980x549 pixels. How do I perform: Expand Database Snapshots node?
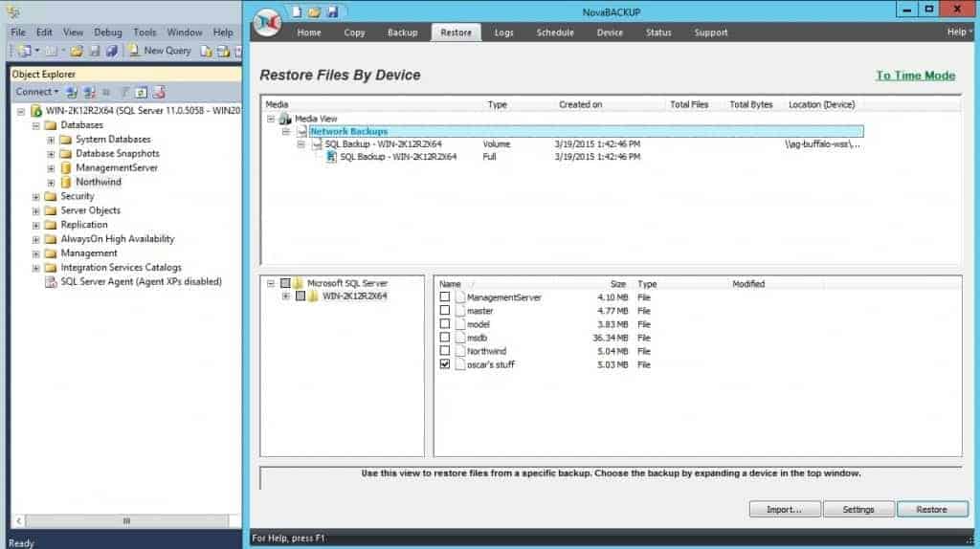click(51, 154)
